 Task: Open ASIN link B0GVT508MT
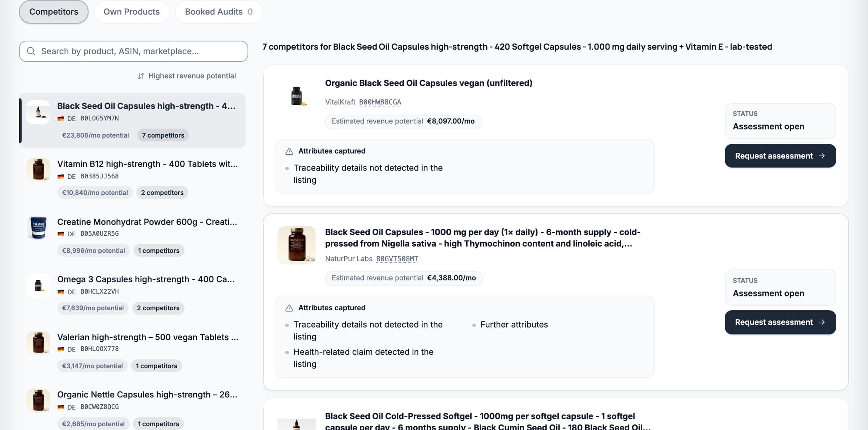point(397,259)
